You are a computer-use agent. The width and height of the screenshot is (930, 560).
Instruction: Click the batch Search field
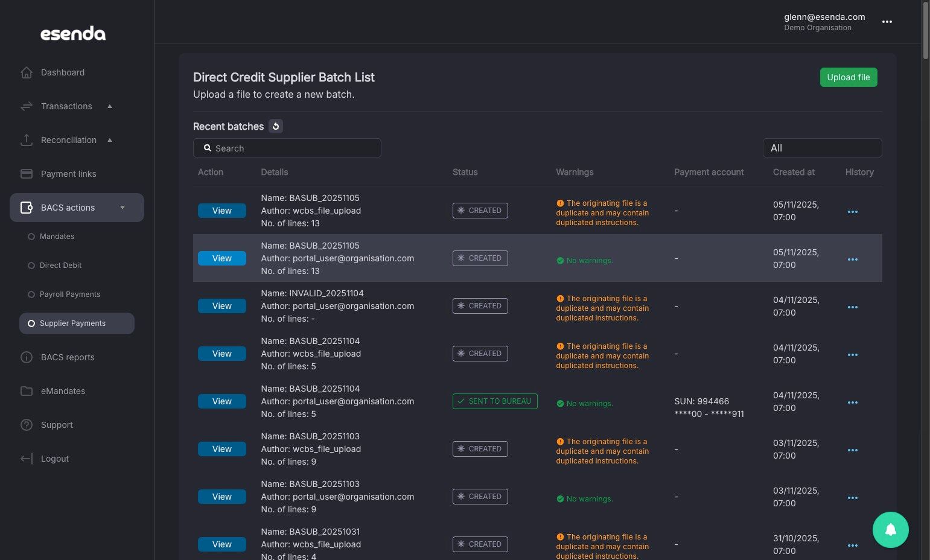287,148
